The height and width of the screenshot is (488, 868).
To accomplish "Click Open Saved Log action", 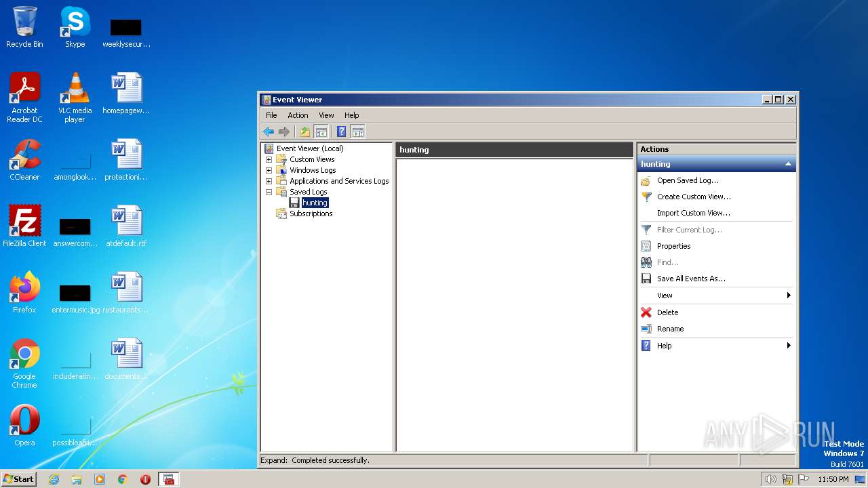I will coord(688,180).
